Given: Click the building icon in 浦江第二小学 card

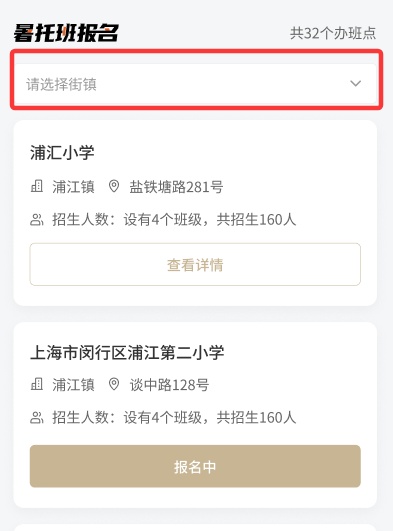Looking at the screenshot, I should [x=37, y=384].
